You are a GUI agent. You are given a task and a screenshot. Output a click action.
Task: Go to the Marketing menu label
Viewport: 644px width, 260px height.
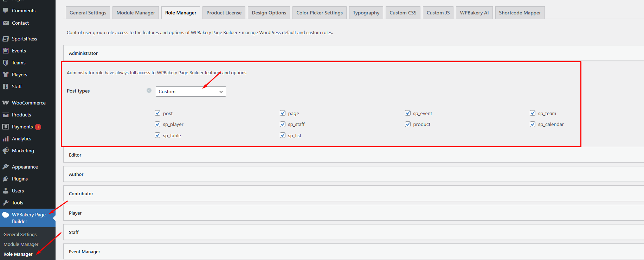pyautogui.click(x=23, y=151)
